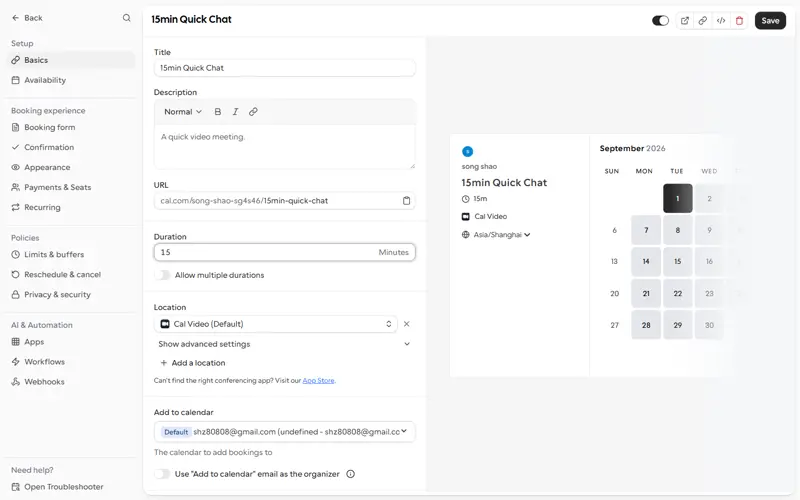The image size is (800, 500).
Task: Open the Apps section
Action: click(x=71, y=342)
